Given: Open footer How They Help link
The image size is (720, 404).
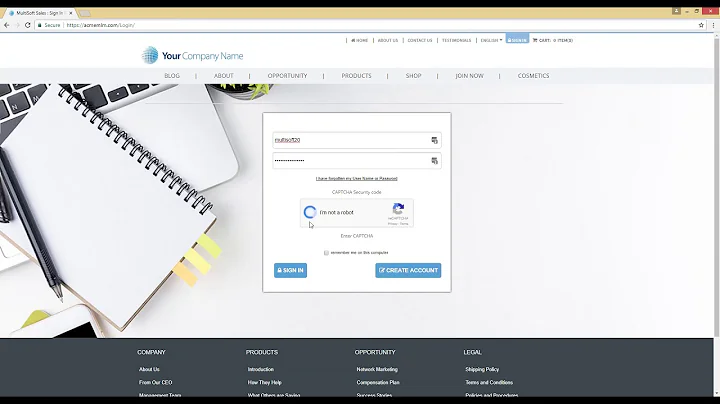Looking at the screenshot, I should click(264, 382).
